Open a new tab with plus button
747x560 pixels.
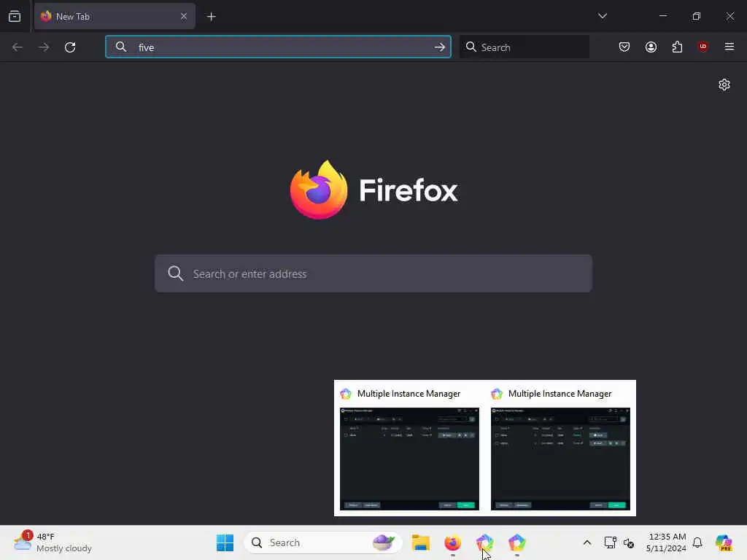point(211,17)
